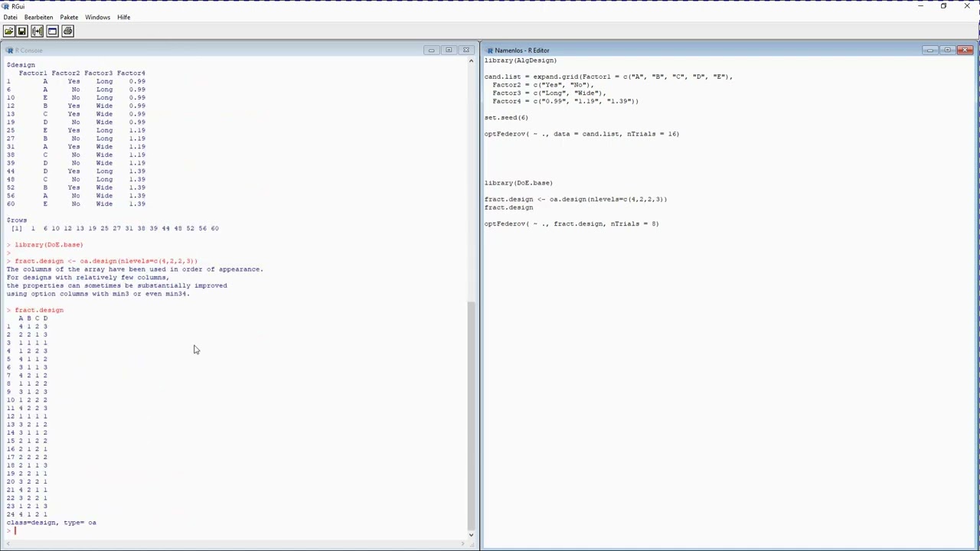
Task: Click the 'using option columns with min3' line
Action: pos(98,294)
